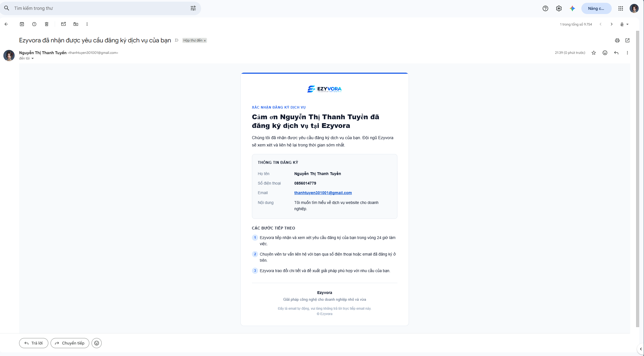Click the '21:39 (0 phút trước)' timestamp

pos(570,53)
